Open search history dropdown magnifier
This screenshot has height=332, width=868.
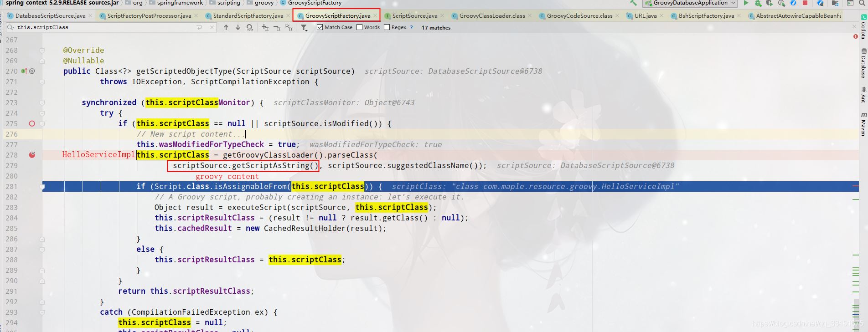click(x=11, y=27)
